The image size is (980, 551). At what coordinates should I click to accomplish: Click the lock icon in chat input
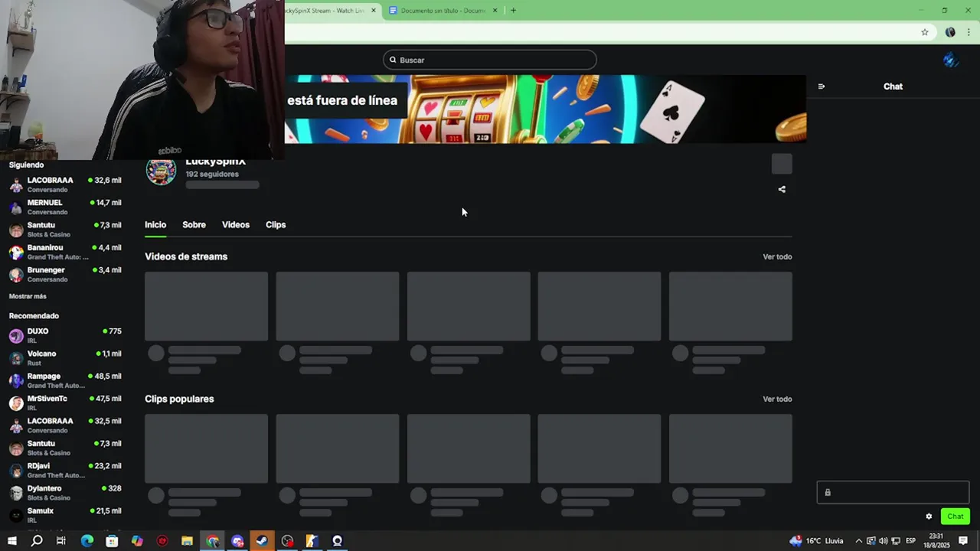[828, 493]
